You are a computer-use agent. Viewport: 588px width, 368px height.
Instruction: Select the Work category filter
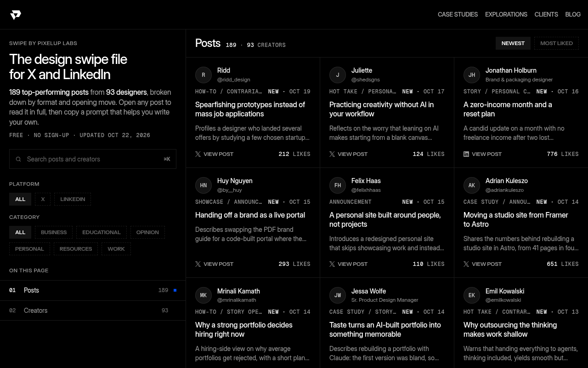click(116, 249)
